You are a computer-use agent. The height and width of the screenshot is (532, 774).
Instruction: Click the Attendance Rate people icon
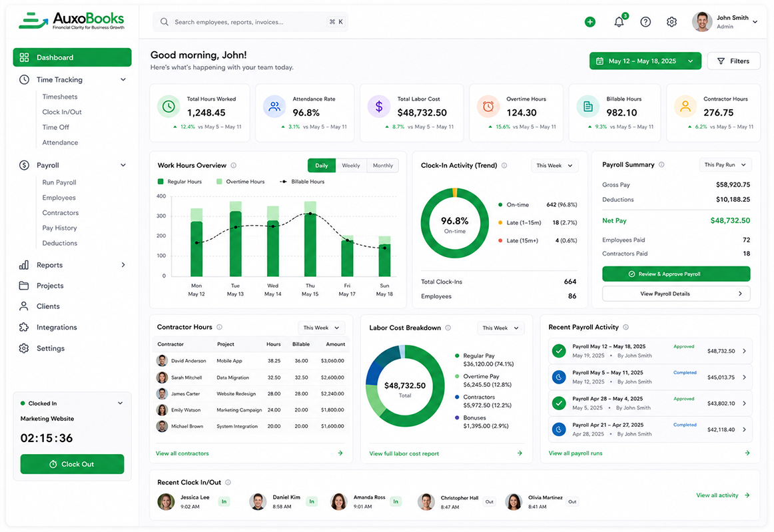click(x=274, y=107)
